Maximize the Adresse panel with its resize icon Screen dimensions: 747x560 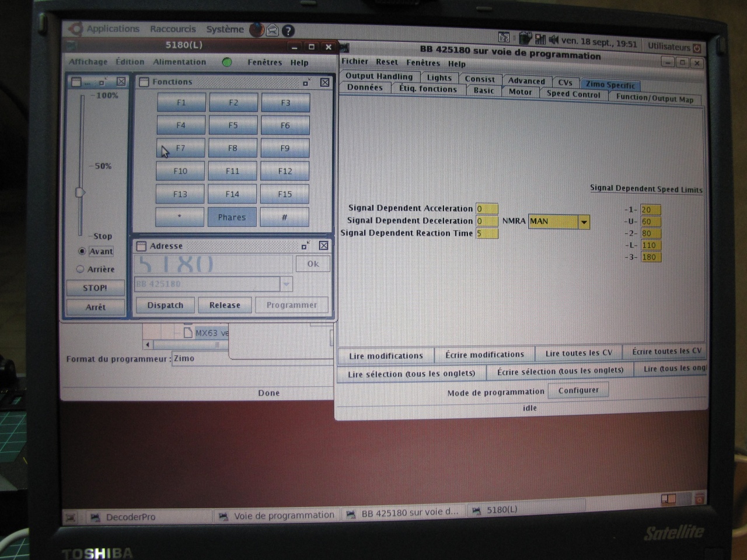tap(305, 246)
